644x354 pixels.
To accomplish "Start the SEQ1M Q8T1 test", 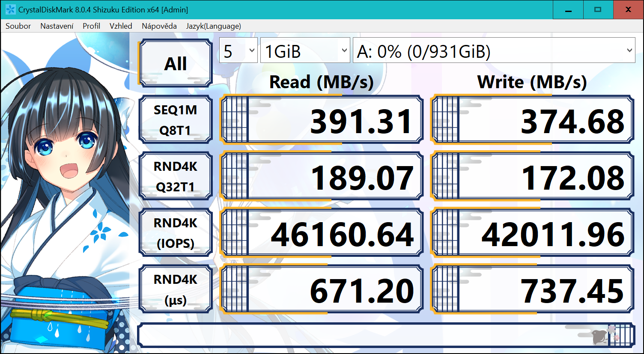I will point(176,120).
